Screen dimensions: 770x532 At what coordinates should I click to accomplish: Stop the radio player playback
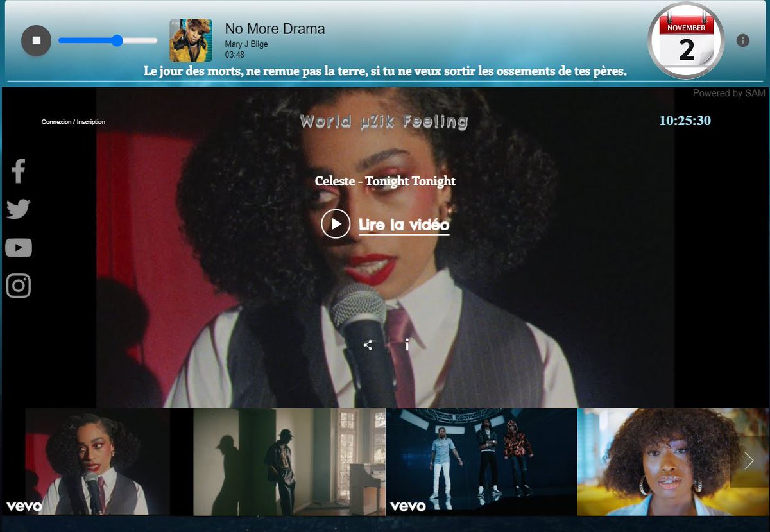(x=37, y=40)
